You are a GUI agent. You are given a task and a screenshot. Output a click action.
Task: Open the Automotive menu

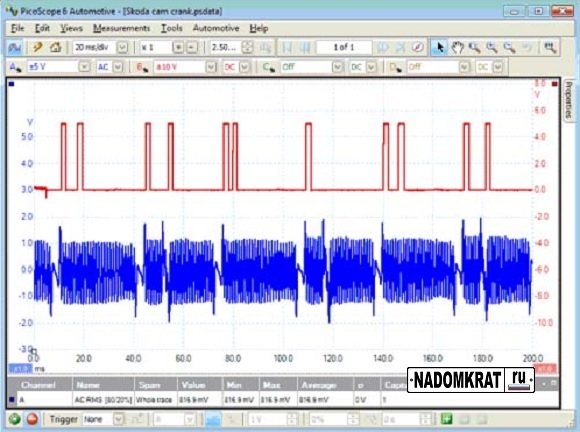[x=216, y=28]
